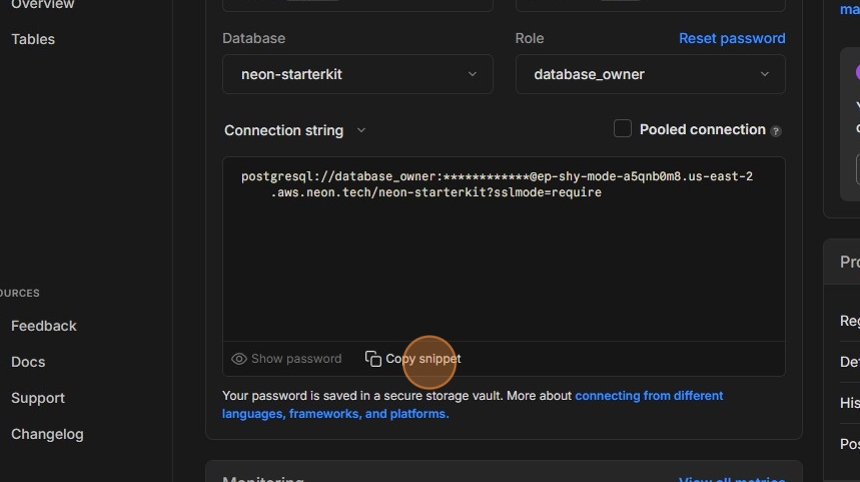Expand the Connection string type chevron
860x482 pixels.
(x=361, y=131)
